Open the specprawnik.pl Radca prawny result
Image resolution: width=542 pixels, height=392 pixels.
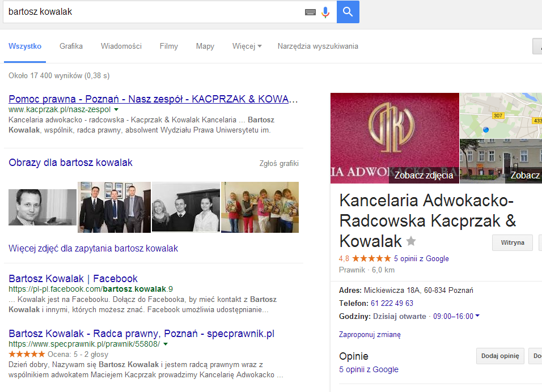coord(141,334)
